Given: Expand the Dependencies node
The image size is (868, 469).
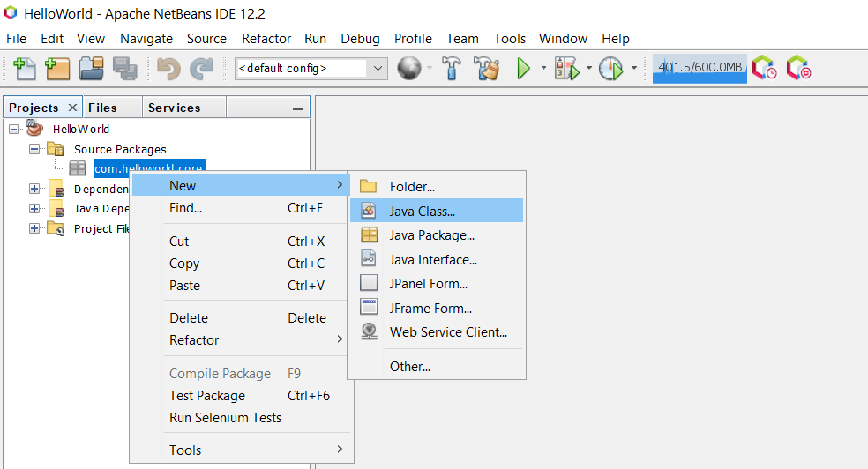Looking at the screenshot, I should pos(34,189).
